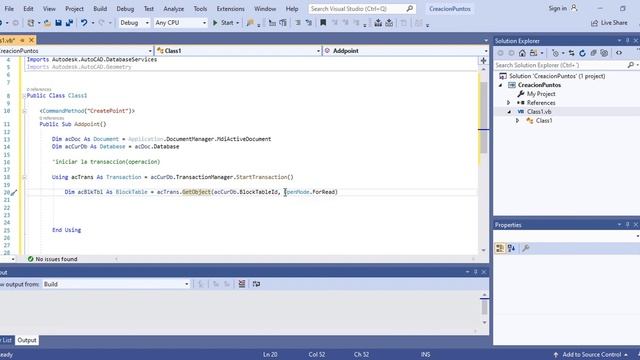Click Clear All icon in Output panel
Screen dimensions: 640x360
pyautogui.click(x=242, y=284)
